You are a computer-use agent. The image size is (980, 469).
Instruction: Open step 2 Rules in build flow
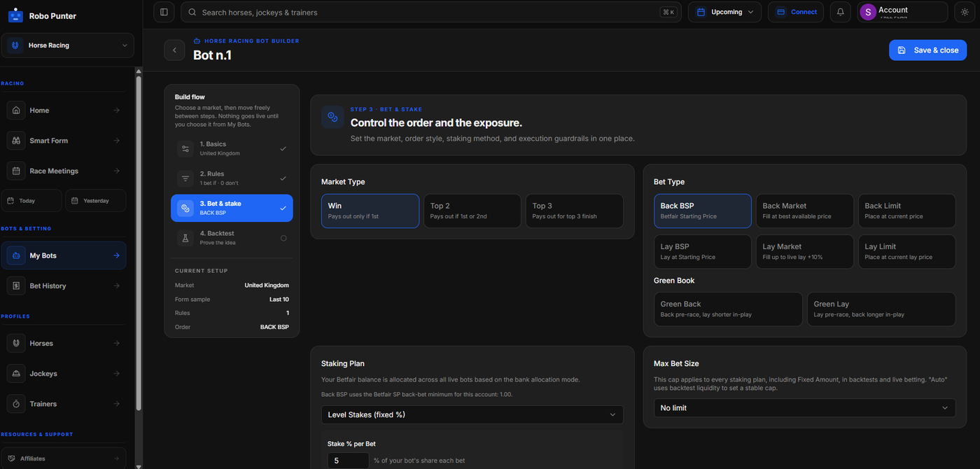click(232, 178)
